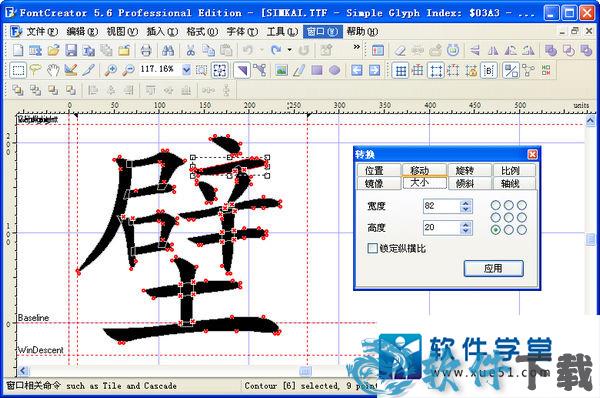Click the horizontal scrollbar thumb
600x398 pixels.
click(x=305, y=371)
